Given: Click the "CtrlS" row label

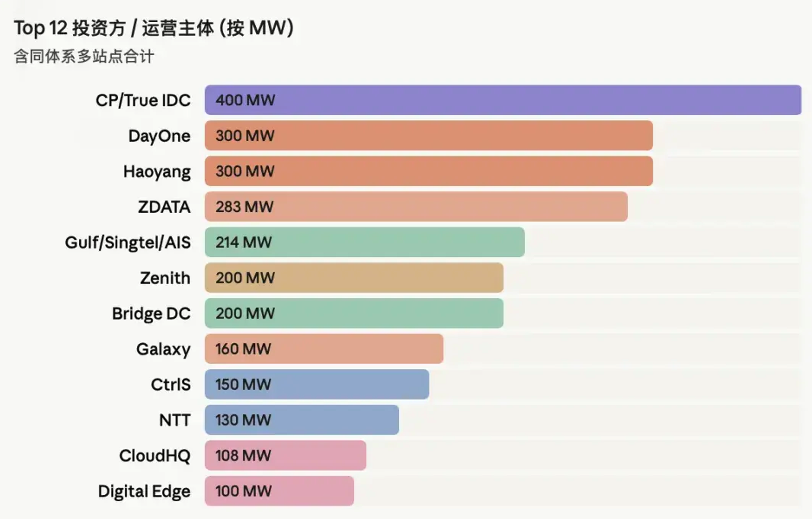Looking at the screenshot, I should pyautogui.click(x=171, y=384).
